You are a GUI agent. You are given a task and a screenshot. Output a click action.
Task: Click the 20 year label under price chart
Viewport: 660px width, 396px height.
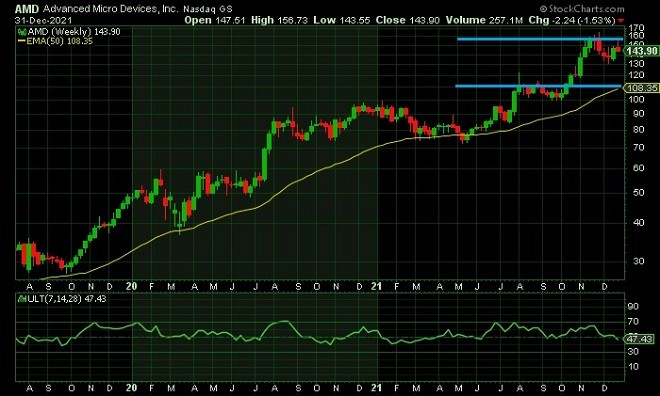point(132,286)
